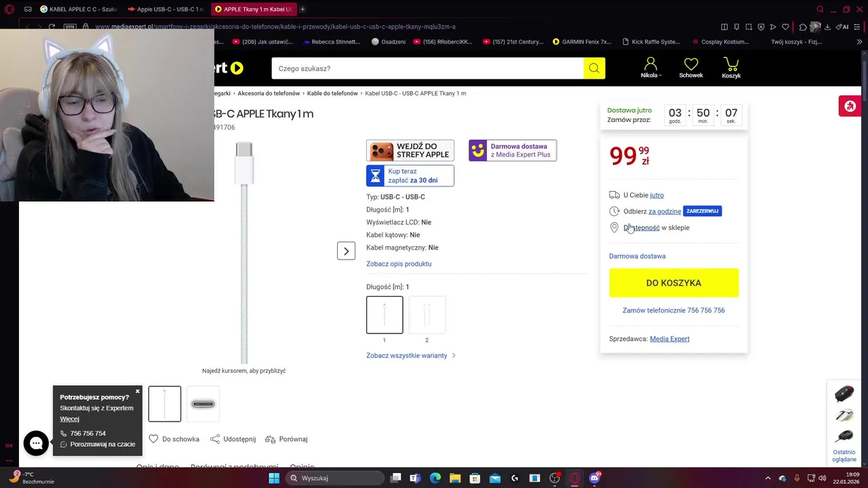The width and height of the screenshot is (868, 488).
Task: Open the tab search magnifier in title bar
Action: 820,9
